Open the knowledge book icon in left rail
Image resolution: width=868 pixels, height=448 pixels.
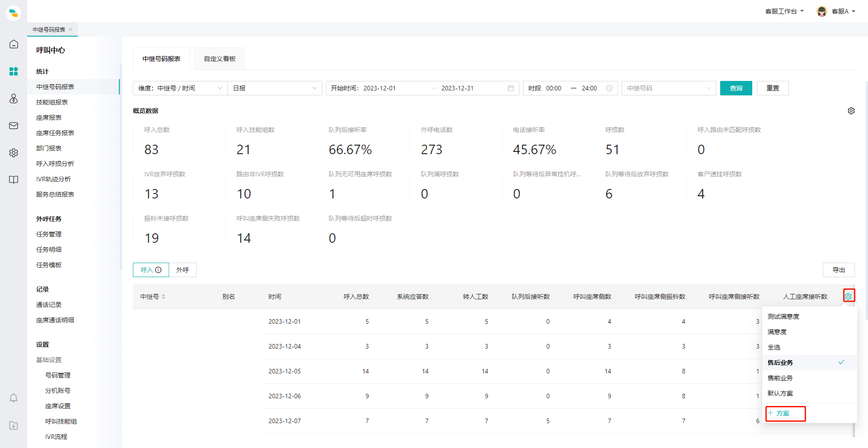coord(14,180)
